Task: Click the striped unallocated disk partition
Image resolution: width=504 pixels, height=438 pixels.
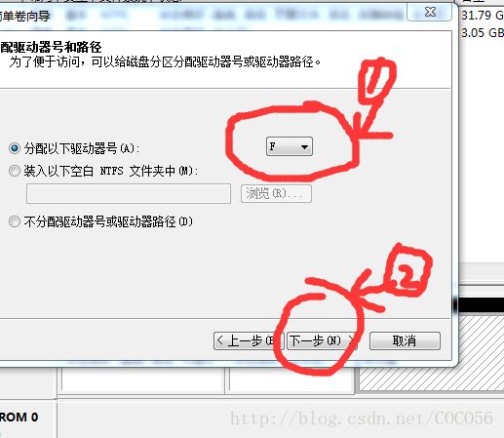Action: click(432, 353)
